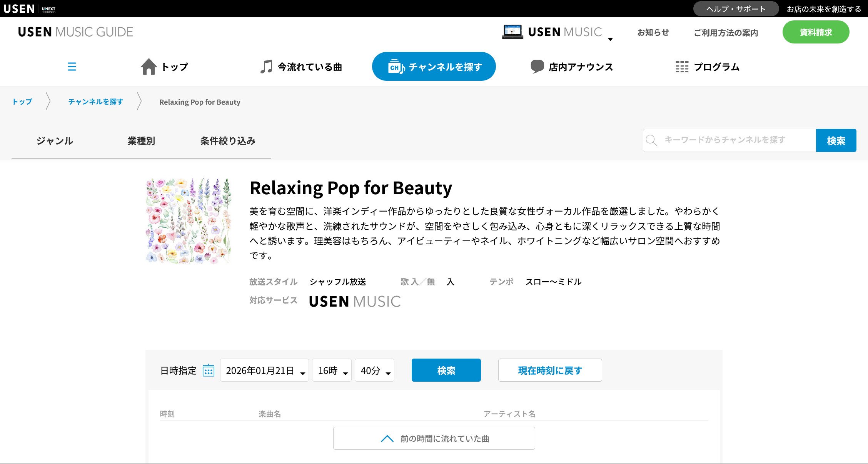This screenshot has height=464, width=868.
Task: Expand the 2026年01月21日 date dropdown
Action: pyautogui.click(x=264, y=371)
